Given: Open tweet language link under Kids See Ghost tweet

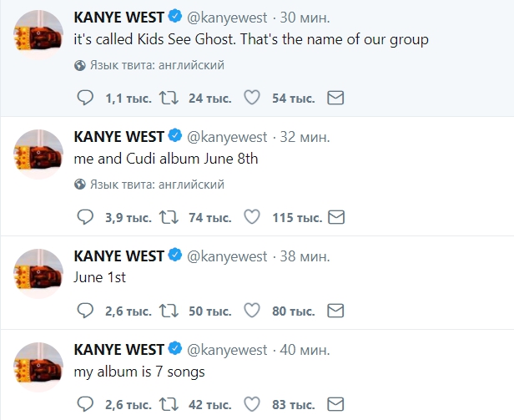Looking at the screenshot, I should pyautogui.click(x=157, y=65).
